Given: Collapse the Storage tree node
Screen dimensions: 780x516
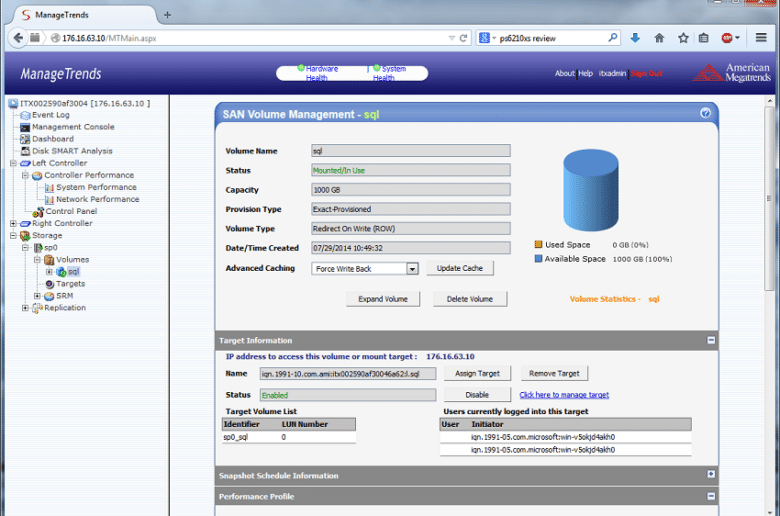Looking at the screenshot, I should click(x=13, y=235).
